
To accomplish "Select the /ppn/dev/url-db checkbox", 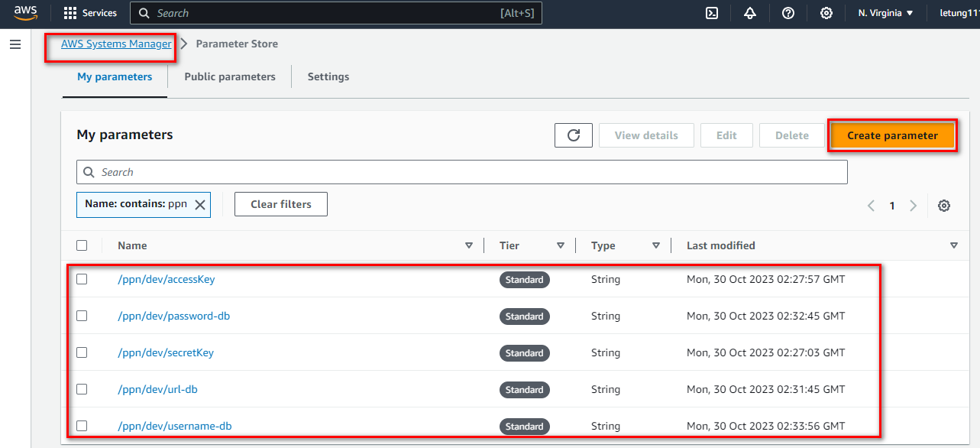I will point(82,389).
